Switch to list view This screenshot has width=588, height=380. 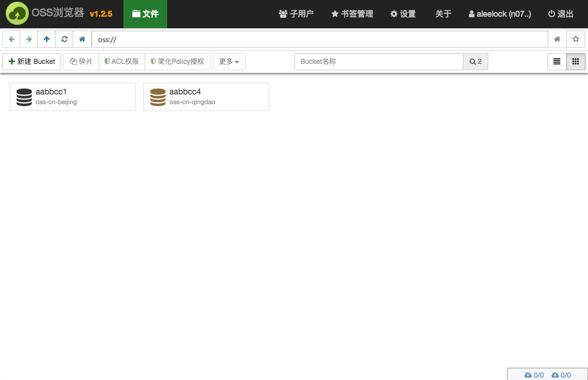tap(556, 61)
